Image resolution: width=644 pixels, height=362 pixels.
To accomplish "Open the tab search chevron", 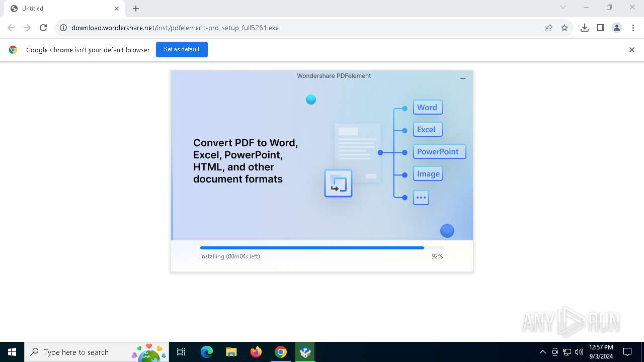I will pos(563,7).
